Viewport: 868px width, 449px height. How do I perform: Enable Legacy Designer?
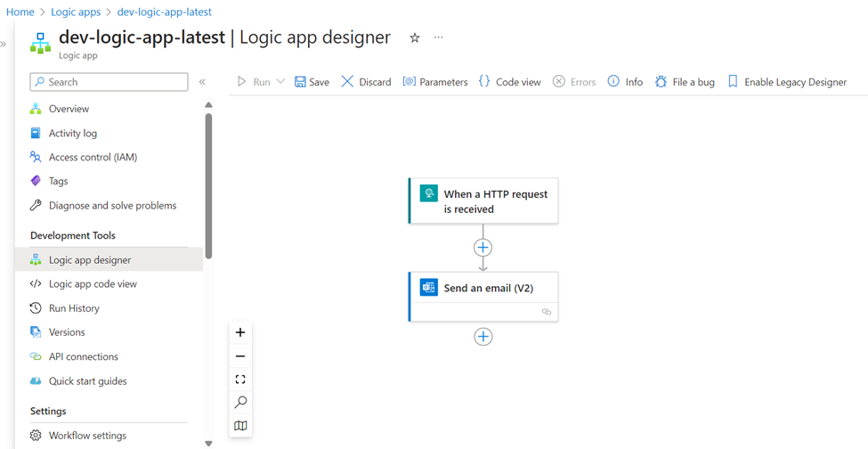pyautogui.click(x=787, y=82)
